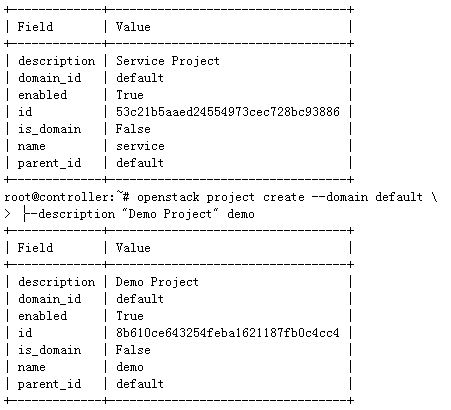Image resolution: width=451 pixels, height=410 pixels.
Task: Click the 'False' is_domain value in second table
Action: 133,350
